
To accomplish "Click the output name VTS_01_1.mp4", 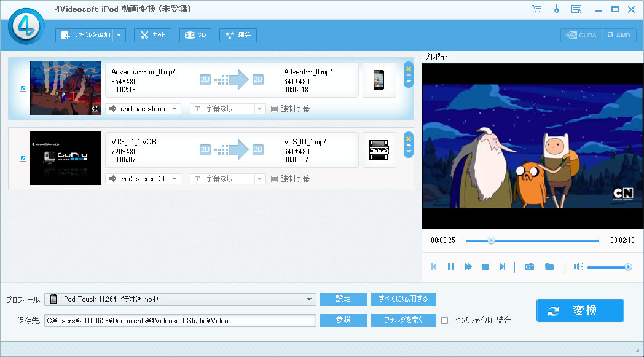I will pyautogui.click(x=305, y=142).
